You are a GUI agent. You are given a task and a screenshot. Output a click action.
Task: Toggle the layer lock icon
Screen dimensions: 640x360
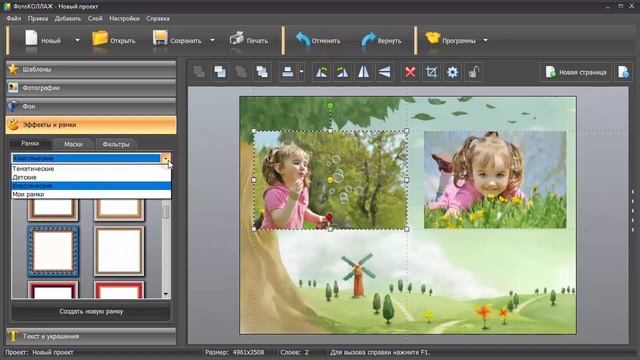(473, 72)
